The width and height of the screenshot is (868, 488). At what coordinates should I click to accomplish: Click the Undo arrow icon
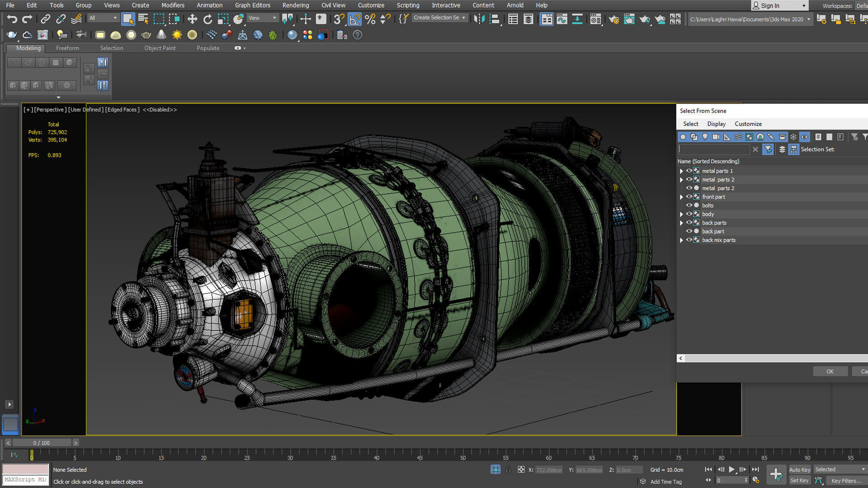pos(12,19)
